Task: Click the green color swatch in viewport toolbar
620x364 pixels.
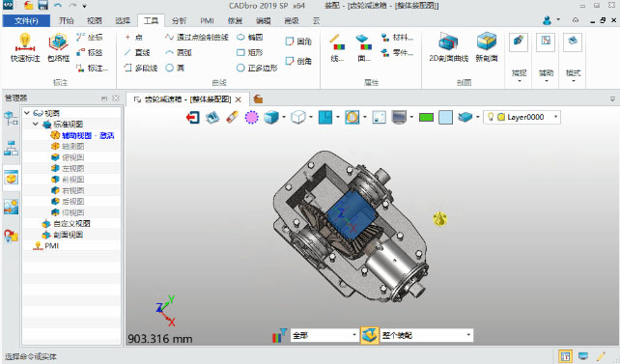Action: point(426,118)
